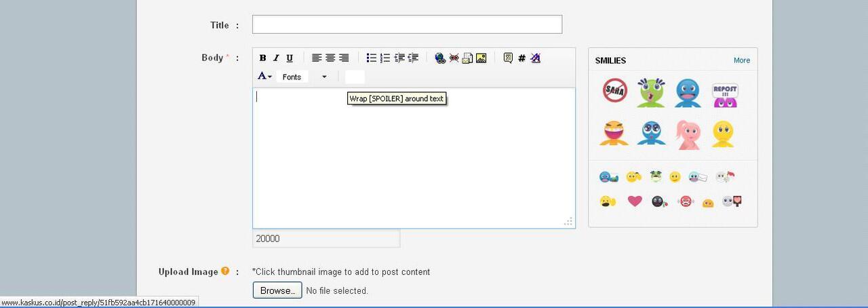Insert the small yellow waving emoticon
868x308 pixels.
tap(634, 177)
